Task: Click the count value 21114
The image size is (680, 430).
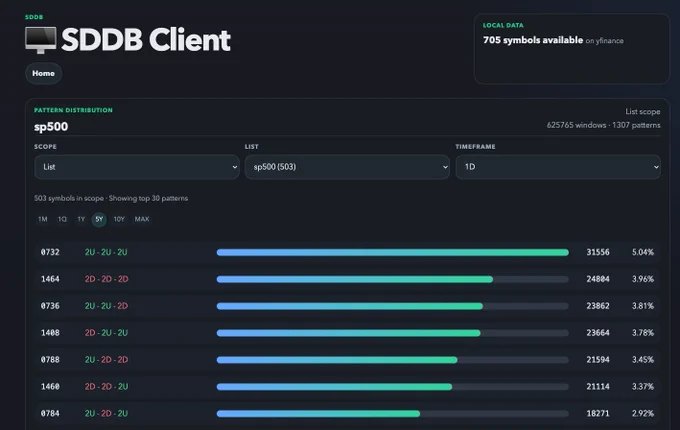Action: pos(598,387)
